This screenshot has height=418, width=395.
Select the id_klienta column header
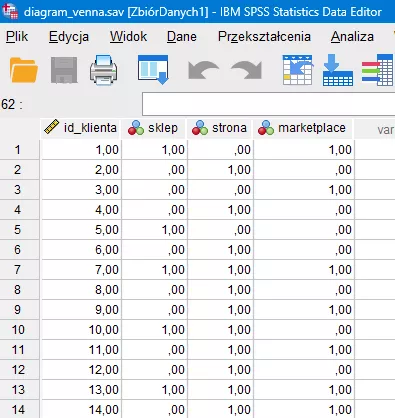coord(81,128)
